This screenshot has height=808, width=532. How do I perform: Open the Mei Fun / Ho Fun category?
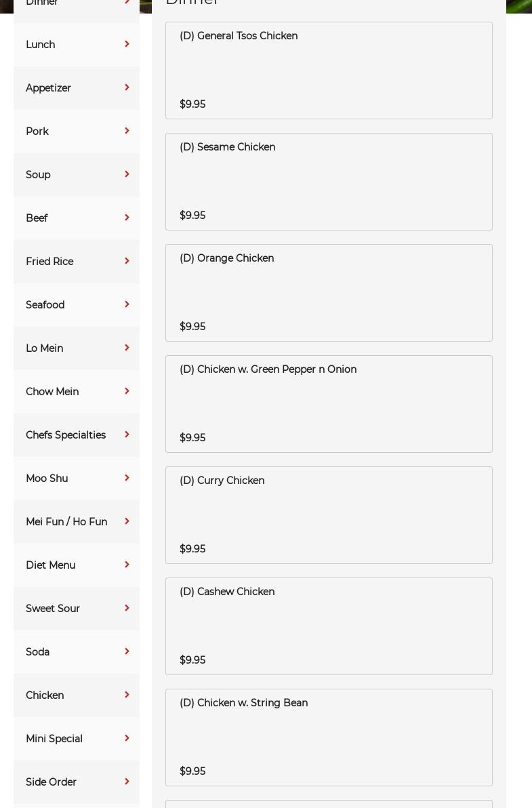pos(66,522)
